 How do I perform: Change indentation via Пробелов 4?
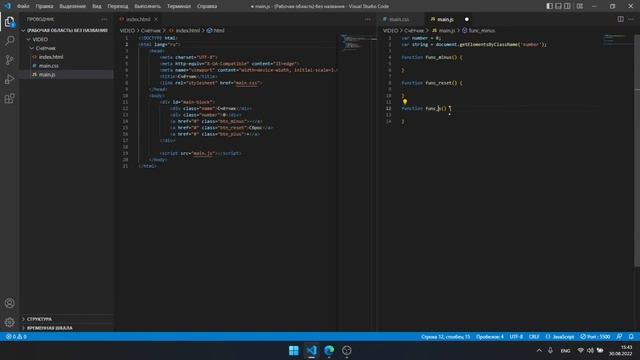coord(489,337)
